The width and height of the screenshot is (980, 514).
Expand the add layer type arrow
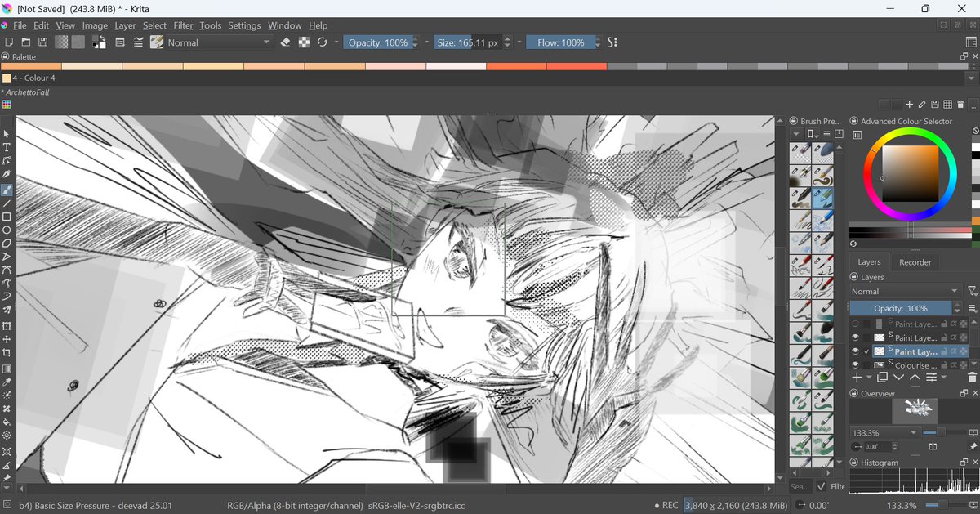point(868,378)
